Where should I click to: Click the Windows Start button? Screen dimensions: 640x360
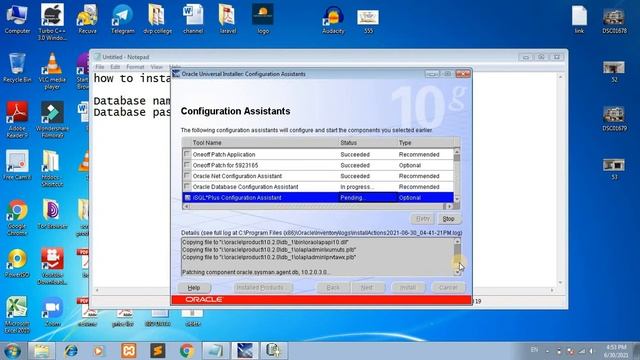(x=12, y=351)
